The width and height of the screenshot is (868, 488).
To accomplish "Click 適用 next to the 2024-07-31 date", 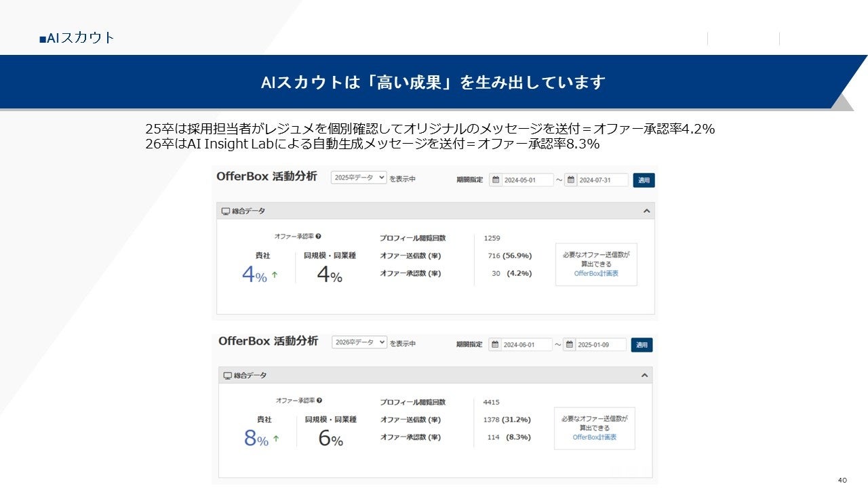I will pyautogui.click(x=644, y=180).
